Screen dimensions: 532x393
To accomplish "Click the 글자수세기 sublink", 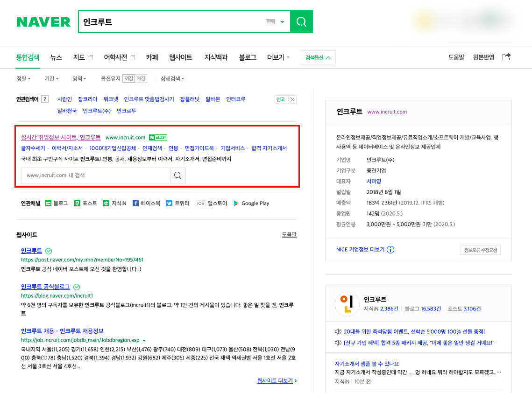I will [x=33, y=148].
